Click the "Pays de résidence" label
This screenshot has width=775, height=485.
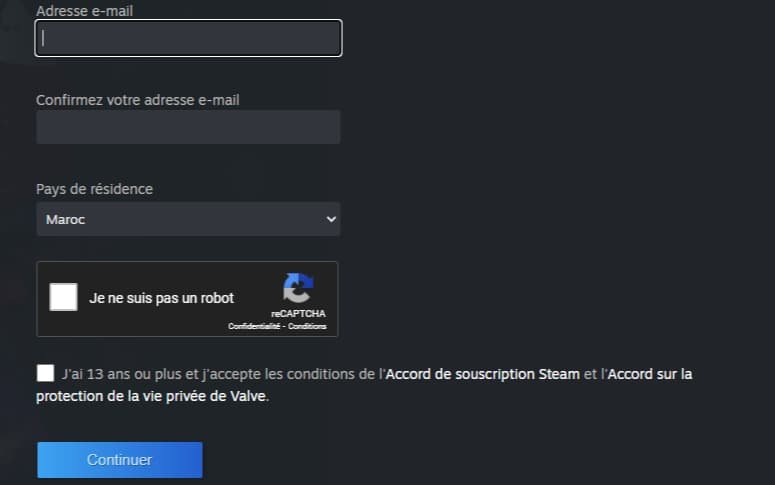[94, 189]
